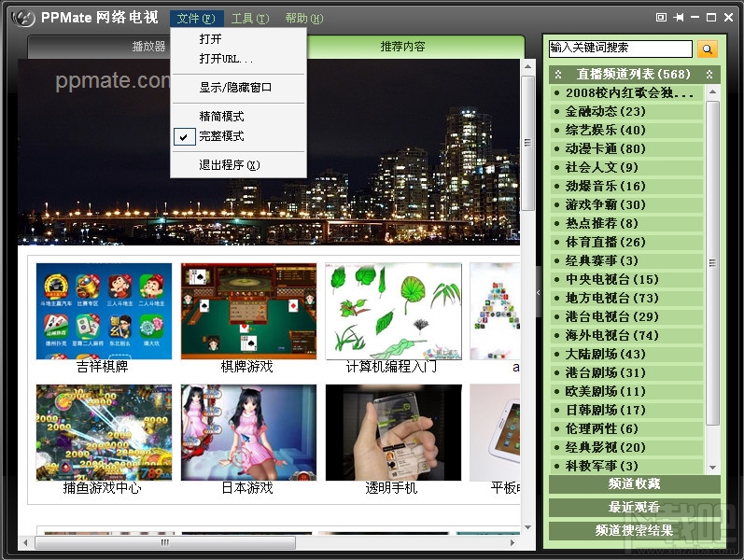Open the 最近观看 section
Image resolution: width=744 pixels, height=560 pixels.
coord(634,508)
